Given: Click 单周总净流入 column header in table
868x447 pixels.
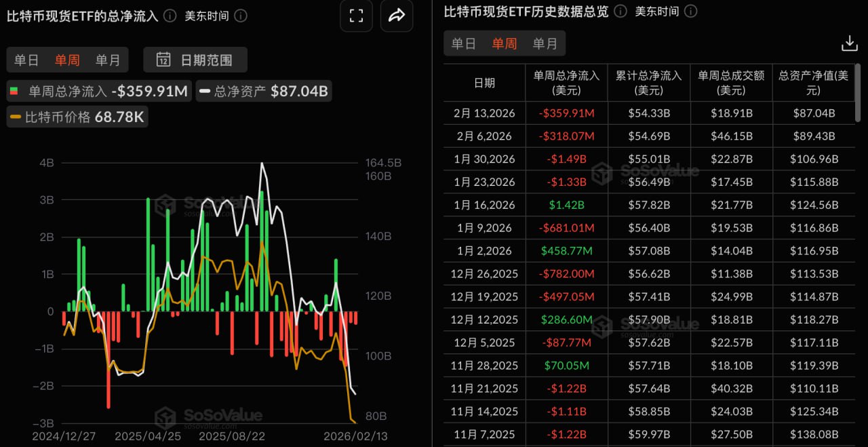Looking at the screenshot, I should [566, 83].
